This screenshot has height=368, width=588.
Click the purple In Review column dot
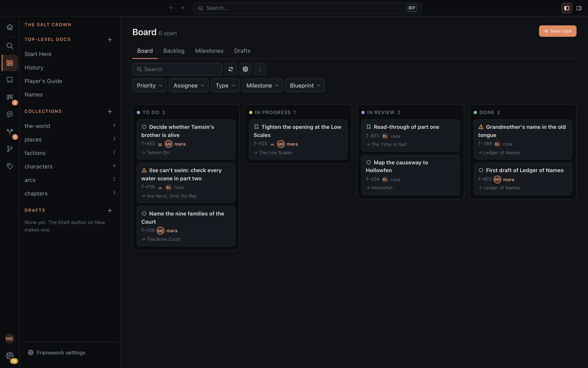[x=363, y=112]
